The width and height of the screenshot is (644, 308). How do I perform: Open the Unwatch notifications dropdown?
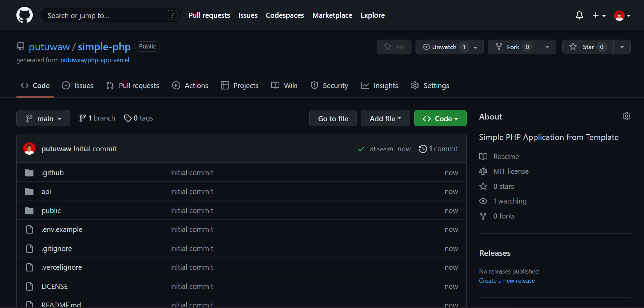click(449, 47)
